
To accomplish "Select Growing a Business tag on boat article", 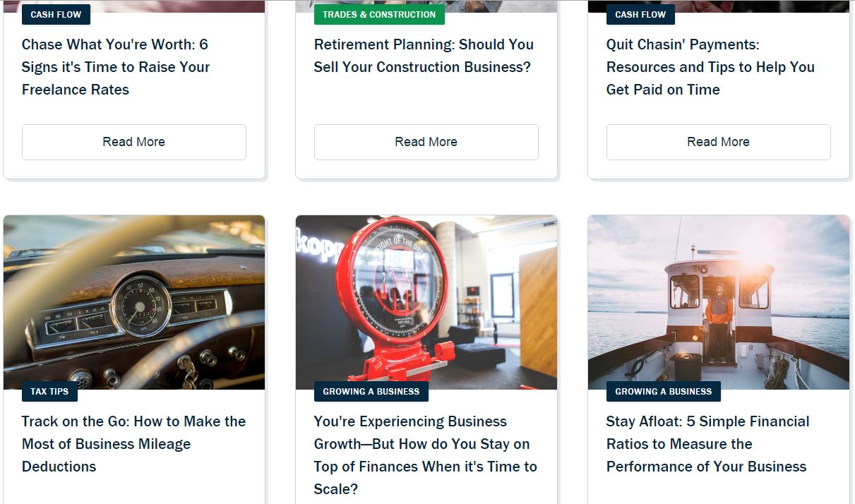I will (664, 391).
